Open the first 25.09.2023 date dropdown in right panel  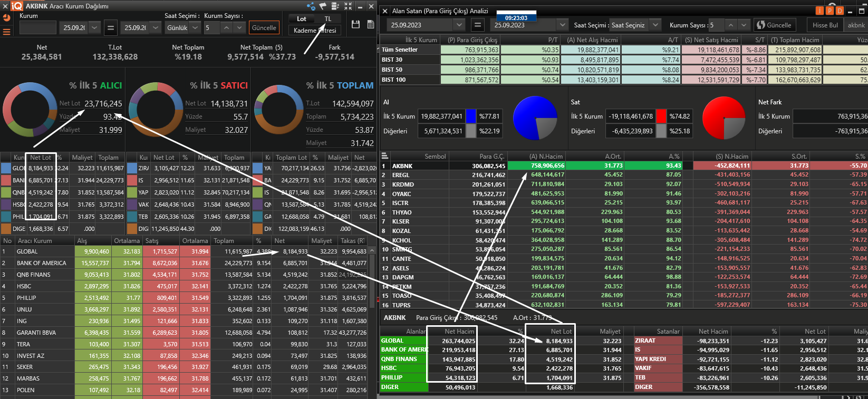pyautogui.click(x=459, y=25)
